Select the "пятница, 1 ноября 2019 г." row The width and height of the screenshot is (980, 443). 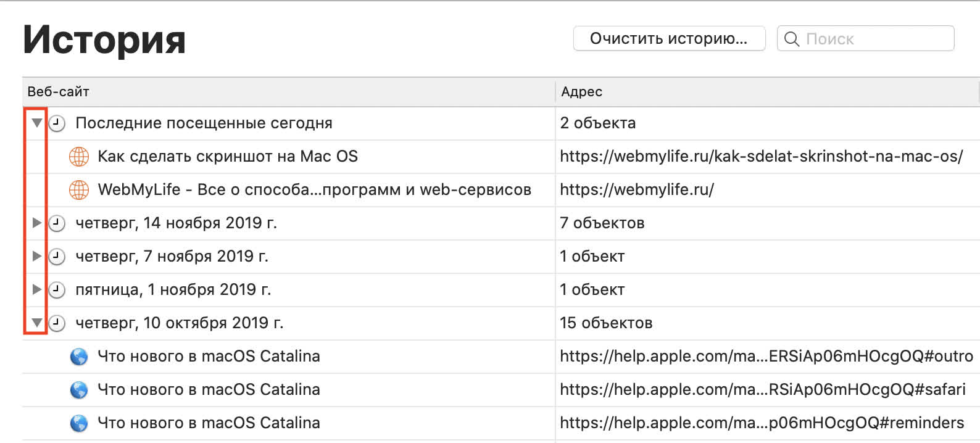coord(173,290)
